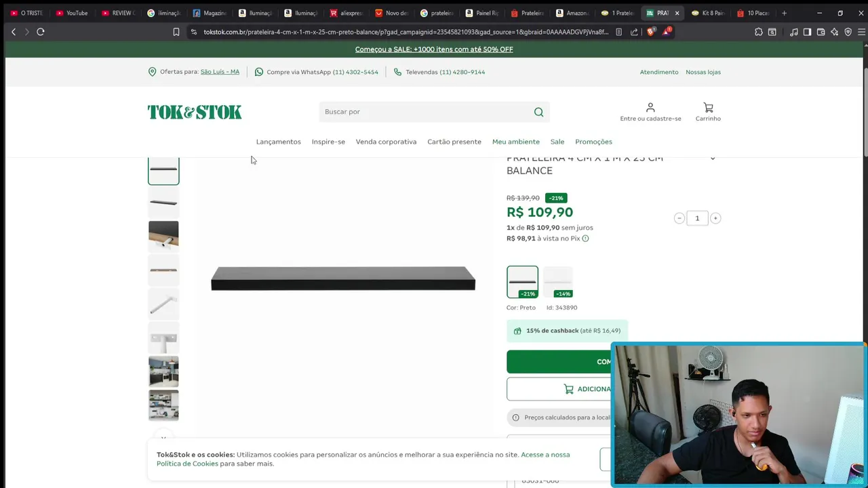The width and height of the screenshot is (868, 488).
Task: Switch to the YouTube tab
Action: 72,13
